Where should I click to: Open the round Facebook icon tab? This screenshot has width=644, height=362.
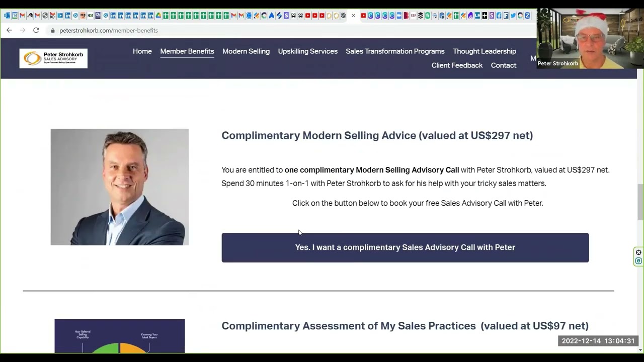coord(499,16)
